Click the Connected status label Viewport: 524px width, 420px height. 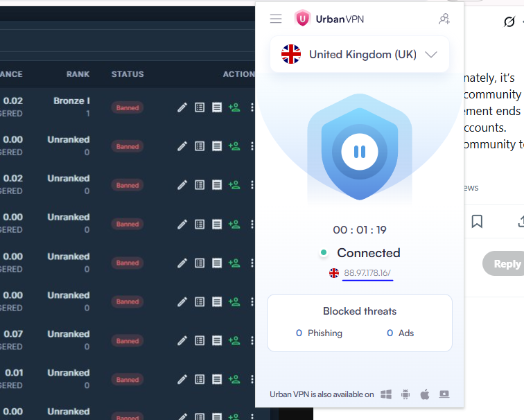pyautogui.click(x=369, y=253)
